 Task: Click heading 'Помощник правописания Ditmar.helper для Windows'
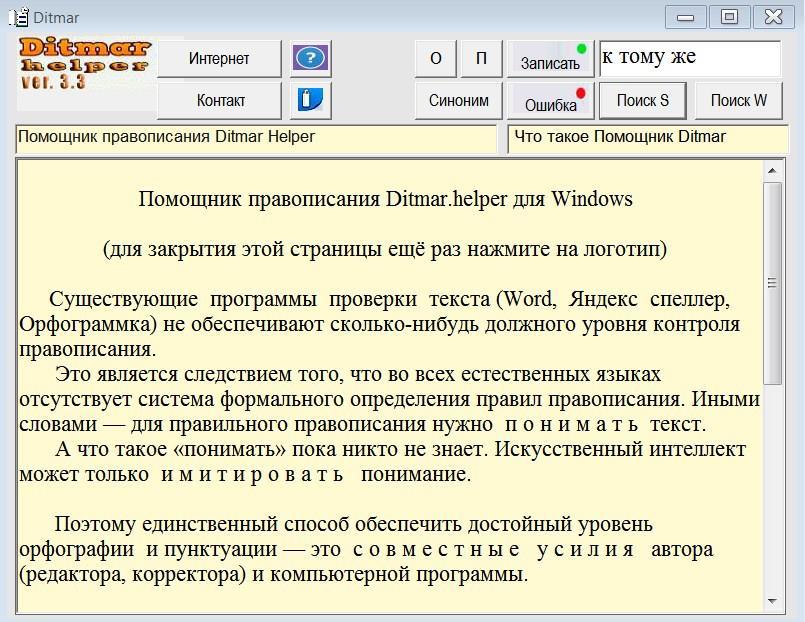tap(385, 199)
